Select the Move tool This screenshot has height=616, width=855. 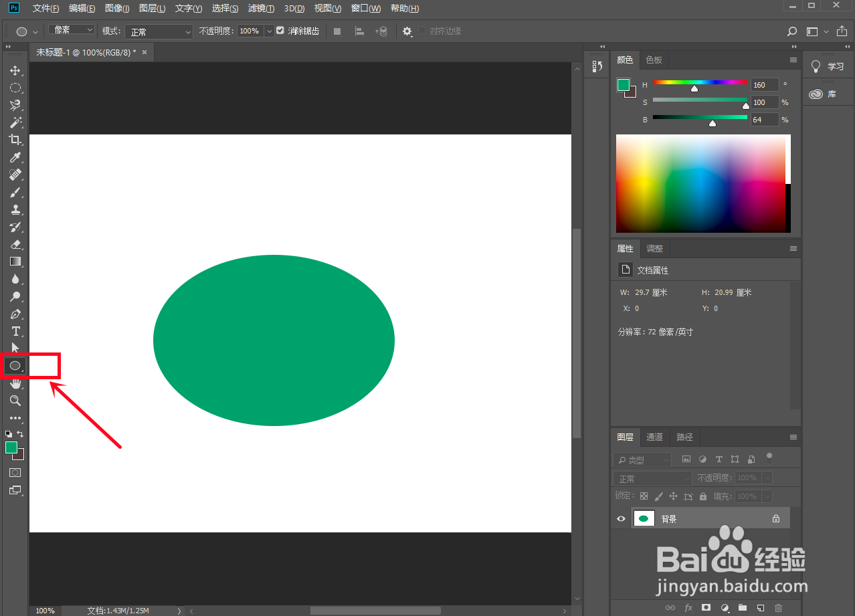(x=15, y=70)
